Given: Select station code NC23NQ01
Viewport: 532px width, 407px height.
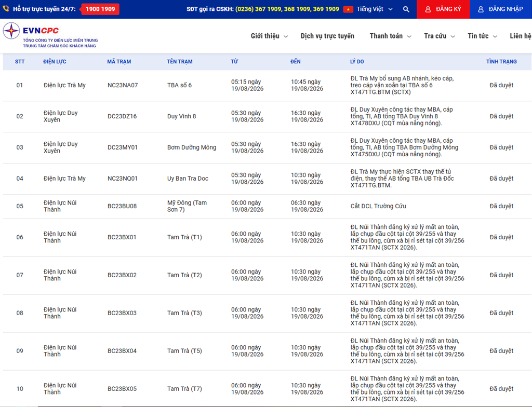Looking at the screenshot, I should [x=123, y=179].
